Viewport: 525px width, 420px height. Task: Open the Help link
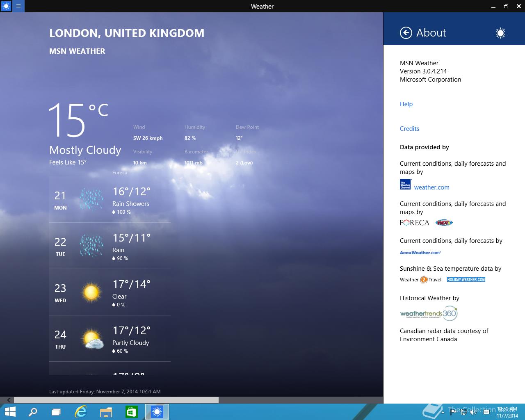[x=406, y=104]
